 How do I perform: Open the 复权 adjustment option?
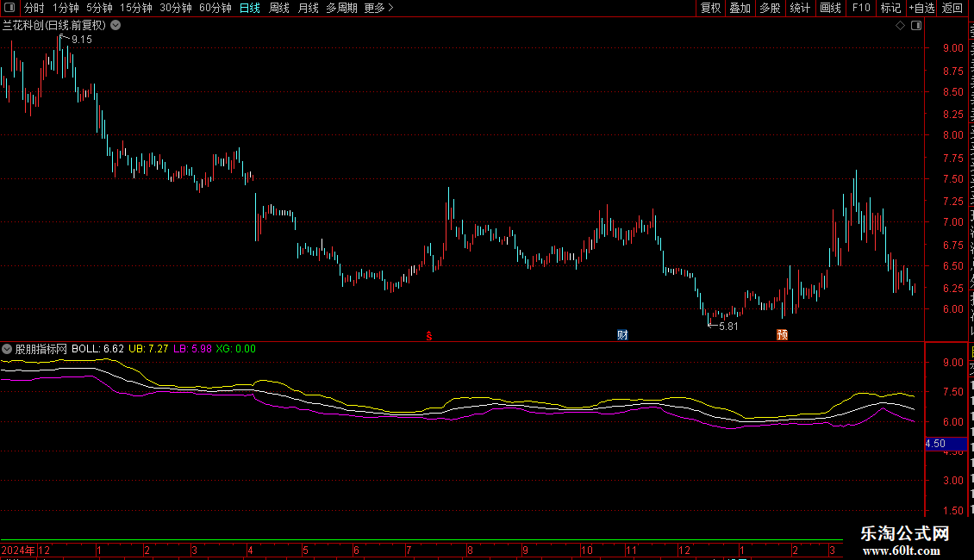[x=710, y=8]
